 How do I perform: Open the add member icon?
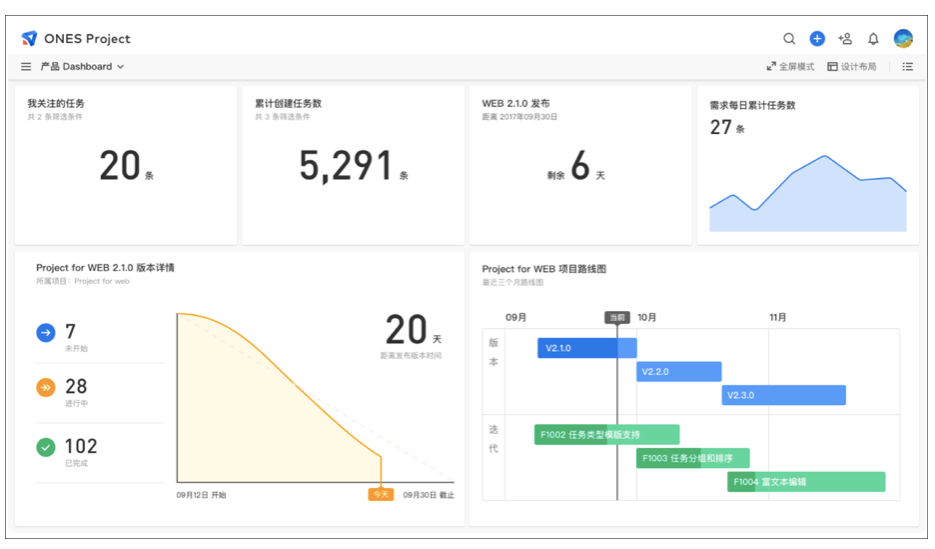click(x=845, y=39)
